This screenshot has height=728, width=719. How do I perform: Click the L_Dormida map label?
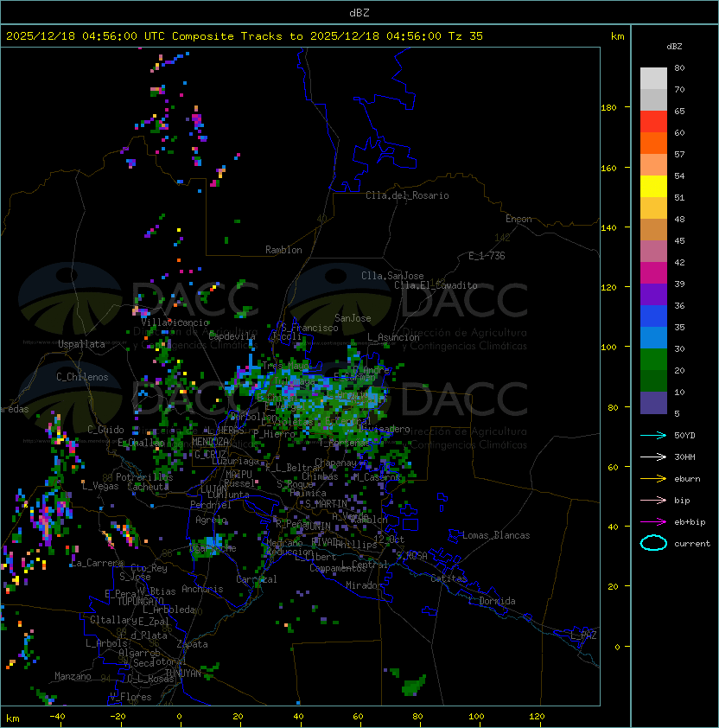[x=492, y=601]
